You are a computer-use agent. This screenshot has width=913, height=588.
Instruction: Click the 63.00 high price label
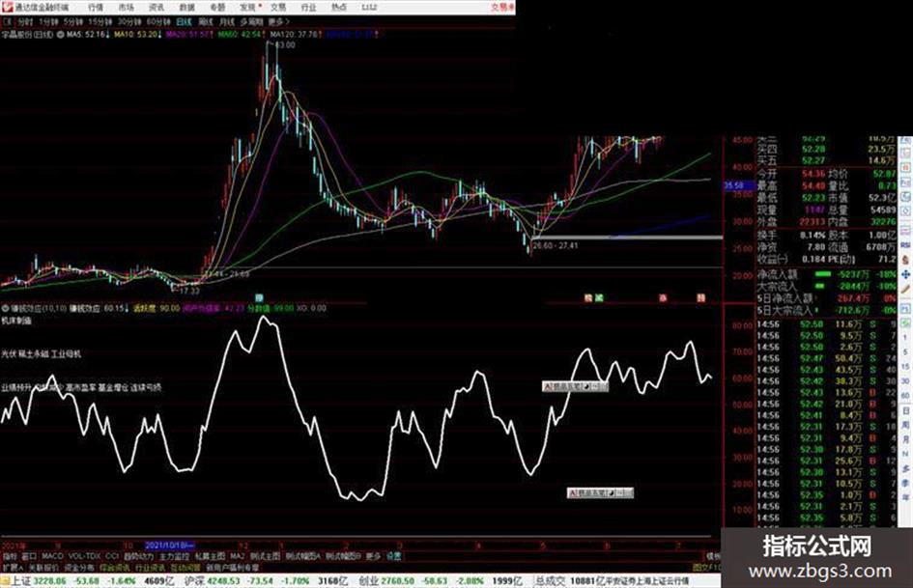(x=285, y=44)
